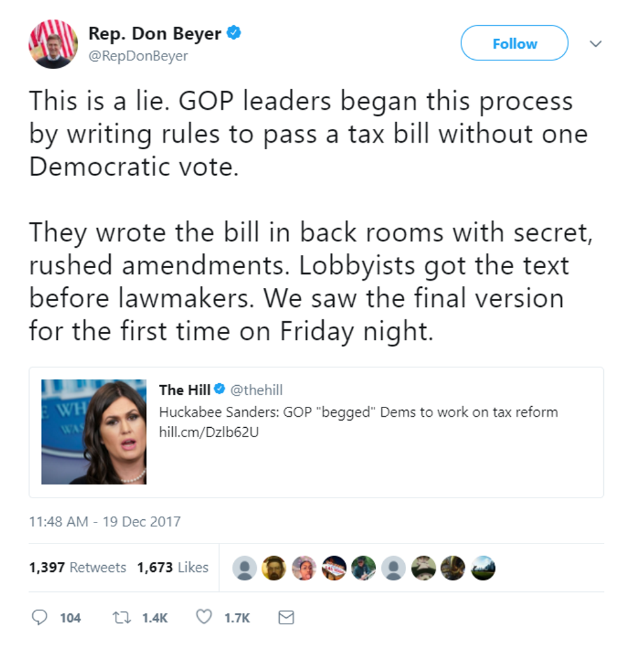Follow Rep. Don Beyer
Viewport: 644px width, 648px height.
click(x=515, y=43)
